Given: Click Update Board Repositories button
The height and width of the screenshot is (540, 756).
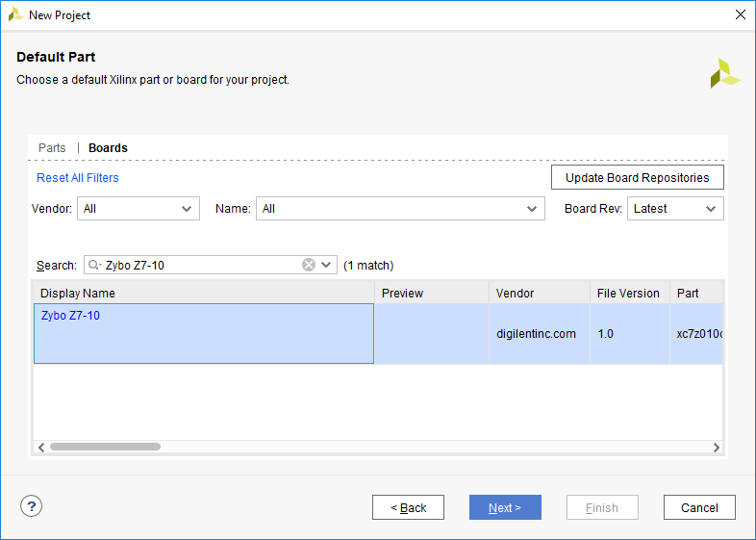Looking at the screenshot, I should pyautogui.click(x=638, y=177).
